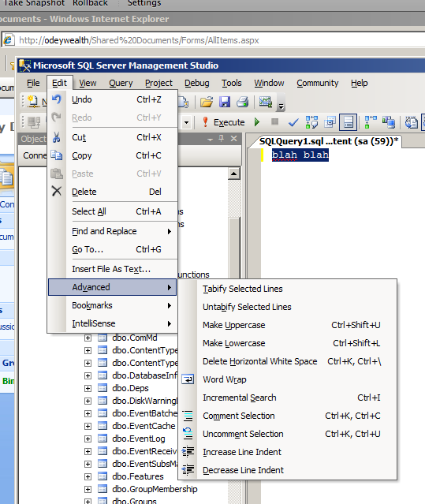Choose Copy in the Edit menu

tap(113, 155)
